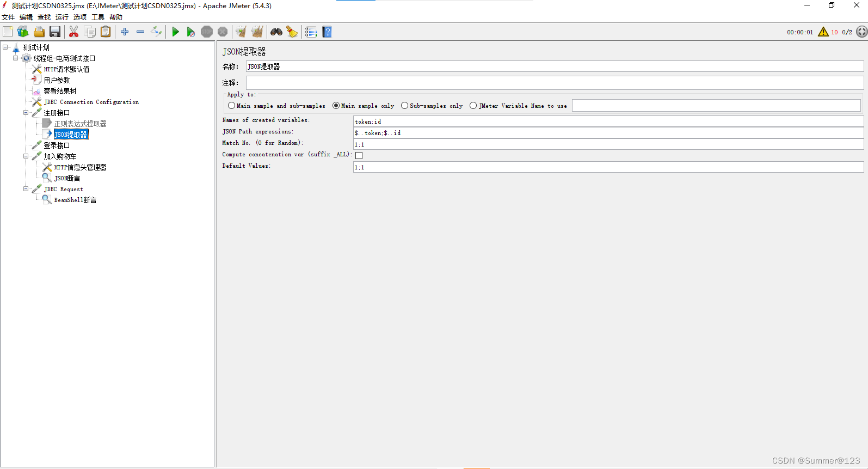Clear current results with broom icon
Screen dimensions: 868x469
(241, 32)
